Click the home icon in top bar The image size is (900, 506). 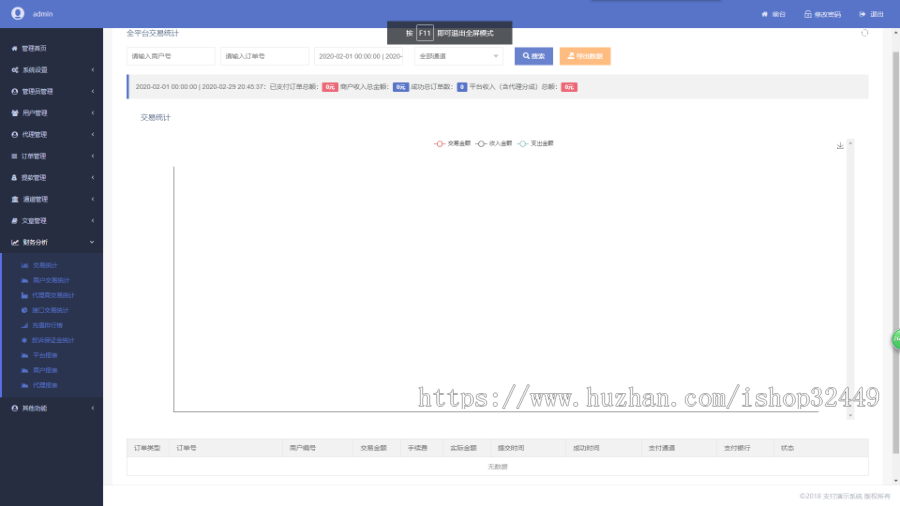(765, 14)
